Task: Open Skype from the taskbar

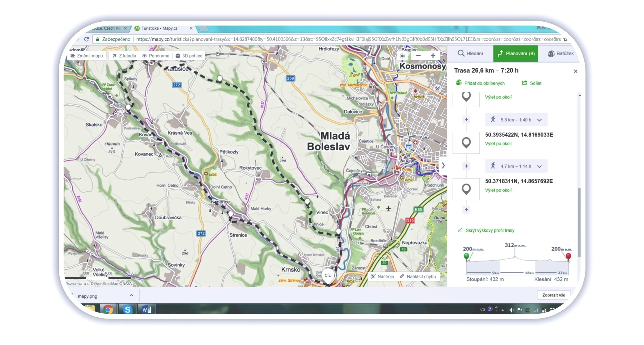Action: (x=128, y=309)
